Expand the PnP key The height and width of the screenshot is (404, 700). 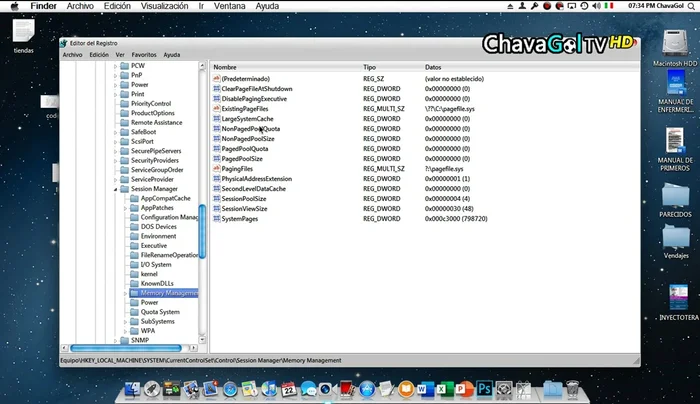point(116,75)
